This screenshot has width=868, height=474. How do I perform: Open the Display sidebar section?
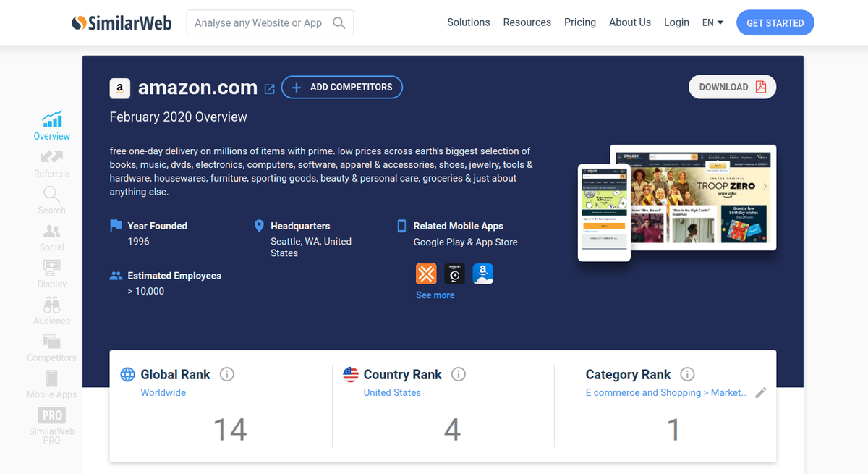pos(52,274)
